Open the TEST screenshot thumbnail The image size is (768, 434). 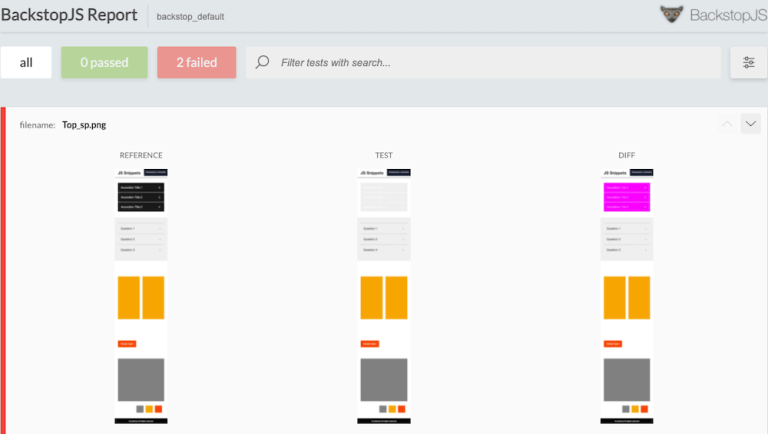(x=384, y=295)
